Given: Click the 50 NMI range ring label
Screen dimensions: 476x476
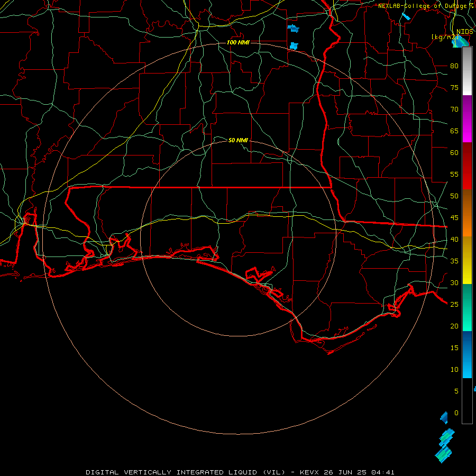Looking at the screenshot, I should click(x=238, y=140).
